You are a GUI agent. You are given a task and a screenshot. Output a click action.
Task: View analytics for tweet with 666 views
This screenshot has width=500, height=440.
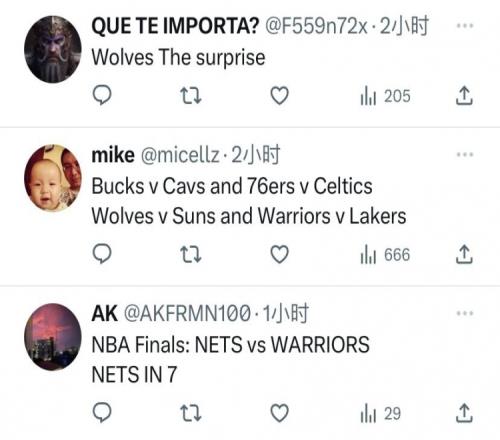[385, 255]
